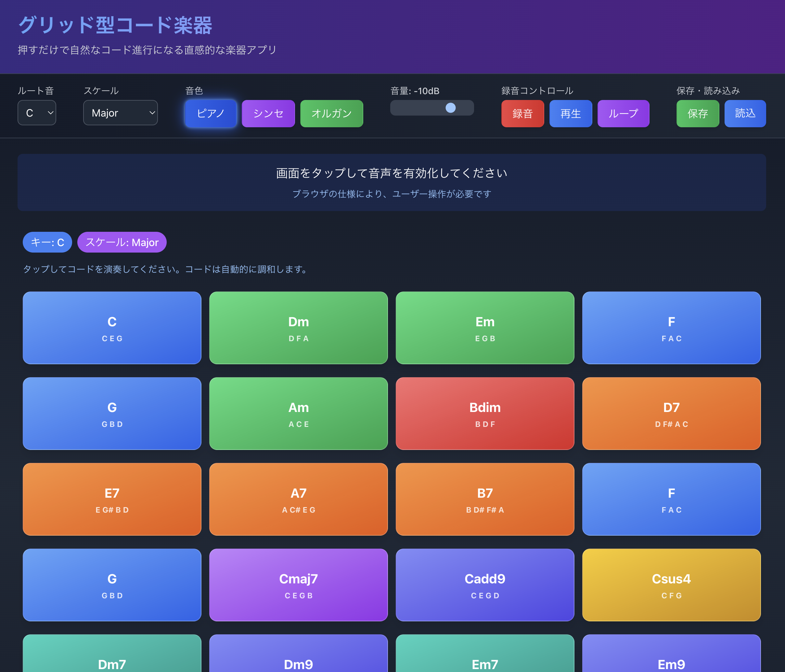Select the ピアノ (piano) tone button
785x672 pixels.
pyautogui.click(x=211, y=114)
